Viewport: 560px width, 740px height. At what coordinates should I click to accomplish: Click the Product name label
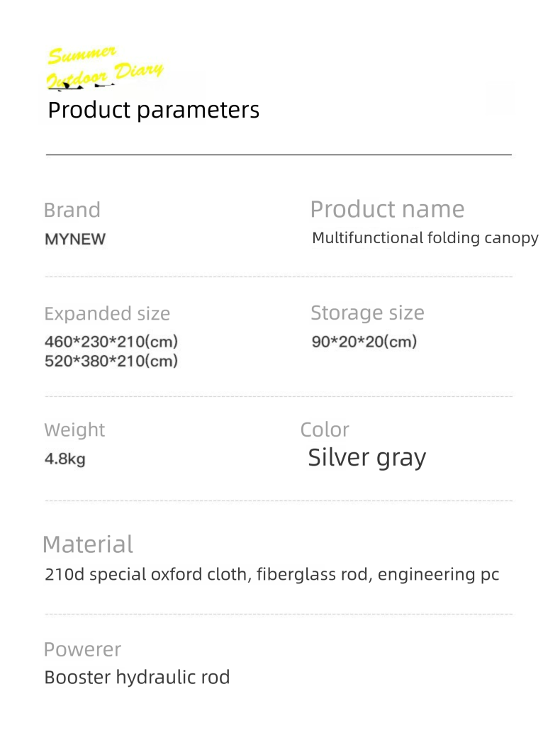click(387, 209)
